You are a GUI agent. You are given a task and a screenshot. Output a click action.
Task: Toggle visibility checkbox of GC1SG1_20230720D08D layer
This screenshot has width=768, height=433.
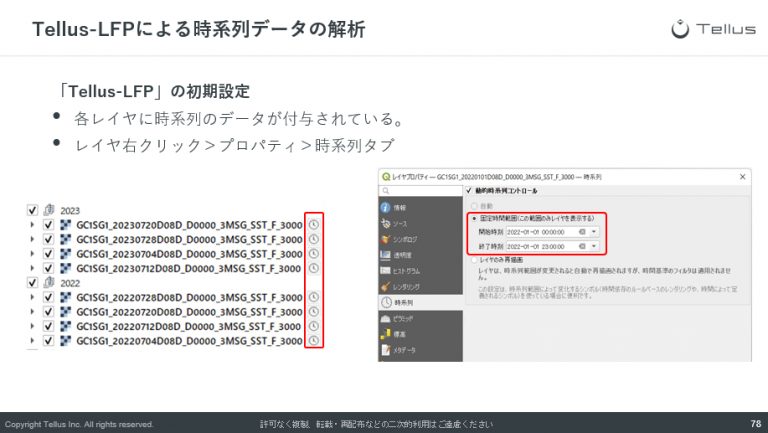pos(48,225)
